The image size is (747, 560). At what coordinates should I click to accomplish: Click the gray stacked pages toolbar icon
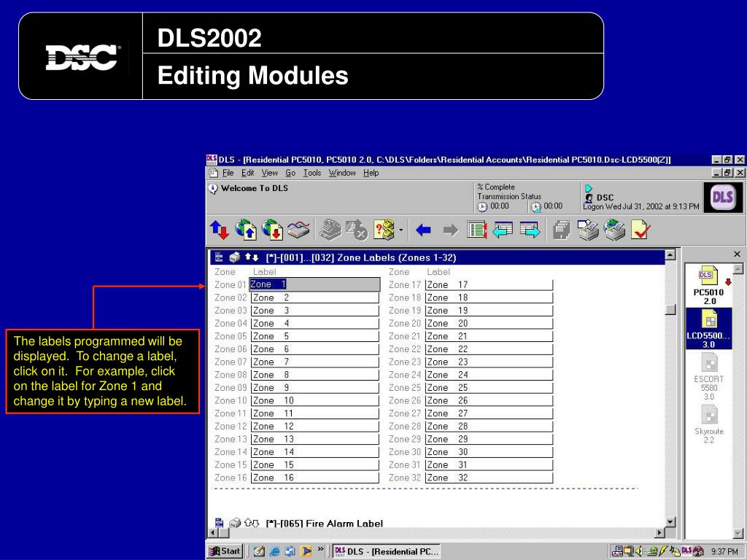pyautogui.click(x=562, y=230)
